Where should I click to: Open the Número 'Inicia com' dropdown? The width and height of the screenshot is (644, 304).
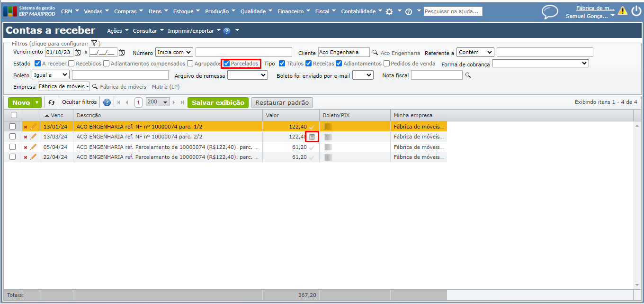pyautogui.click(x=174, y=52)
